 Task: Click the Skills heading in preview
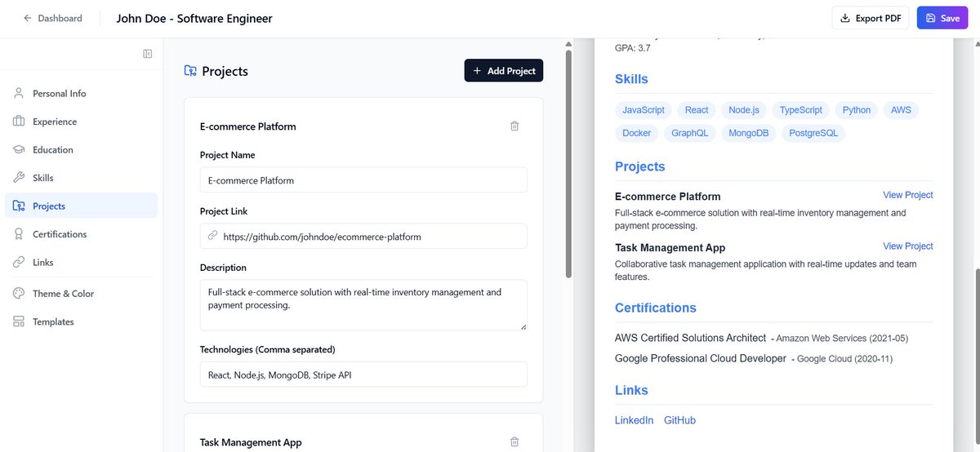tap(631, 79)
